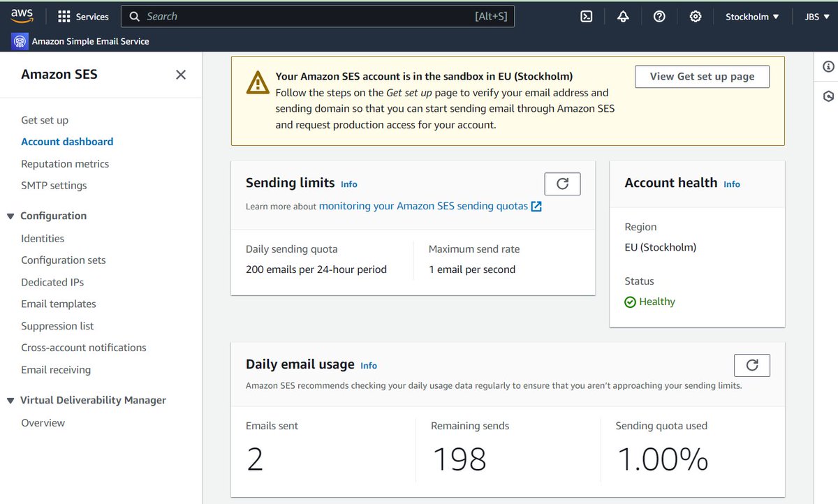Image resolution: width=838 pixels, height=504 pixels.
Task: Close the Amazon SES navigation panel
Action: click(x=181, y=75)
